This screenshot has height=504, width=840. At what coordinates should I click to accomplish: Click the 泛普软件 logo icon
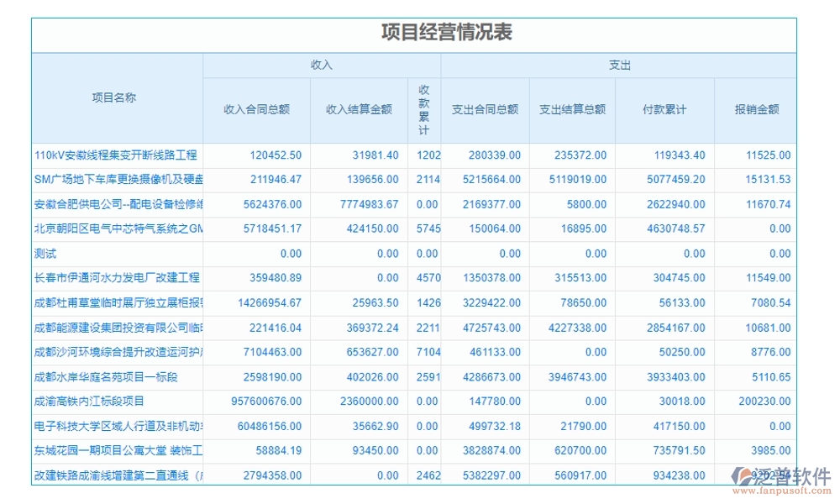739,475
